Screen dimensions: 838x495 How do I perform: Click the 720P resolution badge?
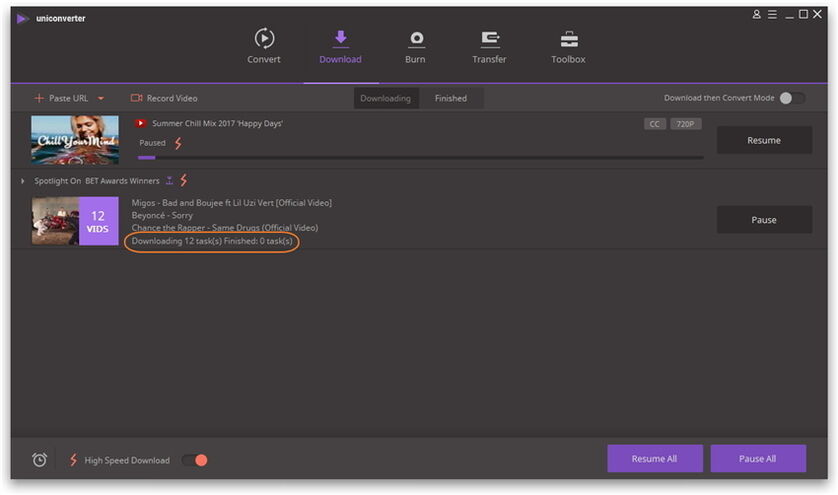[x=685, y=124]
